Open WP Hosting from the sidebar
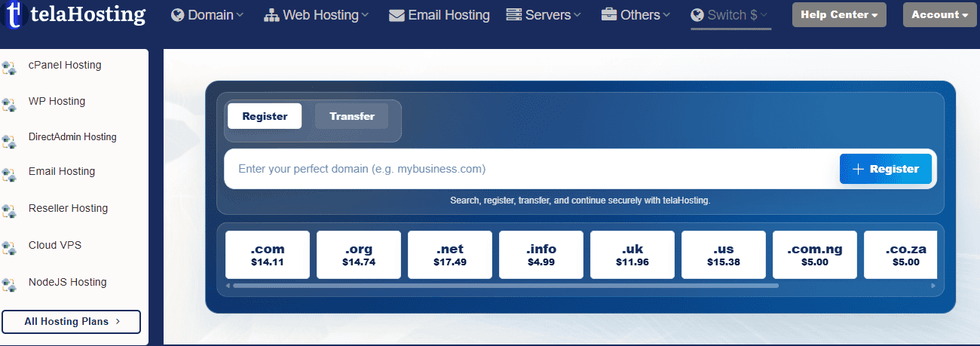The image size is (980, 346). [x=57, y=101]
